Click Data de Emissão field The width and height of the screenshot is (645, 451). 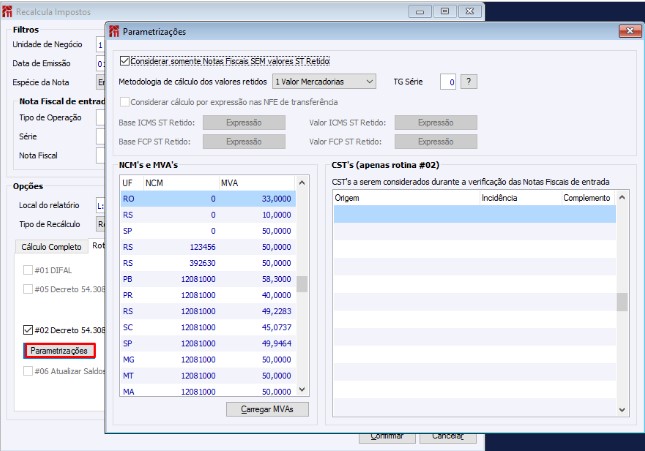100,63
